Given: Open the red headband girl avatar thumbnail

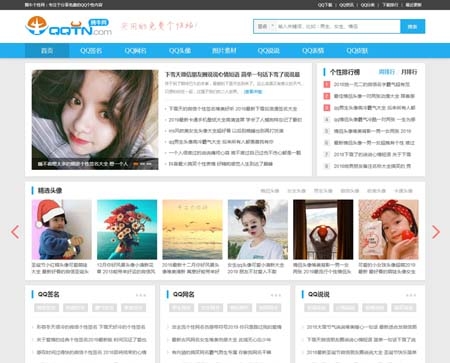Looking at the screenshot, I should tap(388, 229).
